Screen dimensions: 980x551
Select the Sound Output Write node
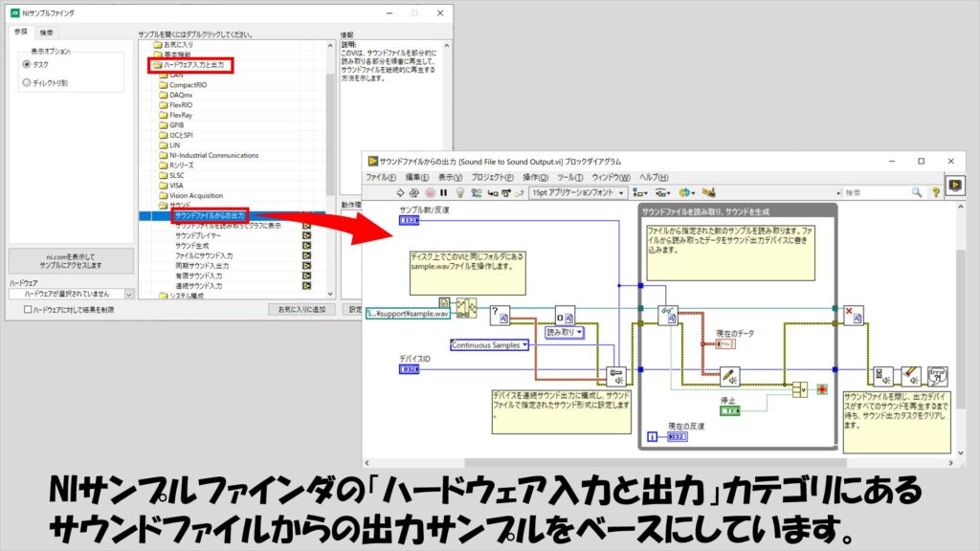click(x=730, y=376)
